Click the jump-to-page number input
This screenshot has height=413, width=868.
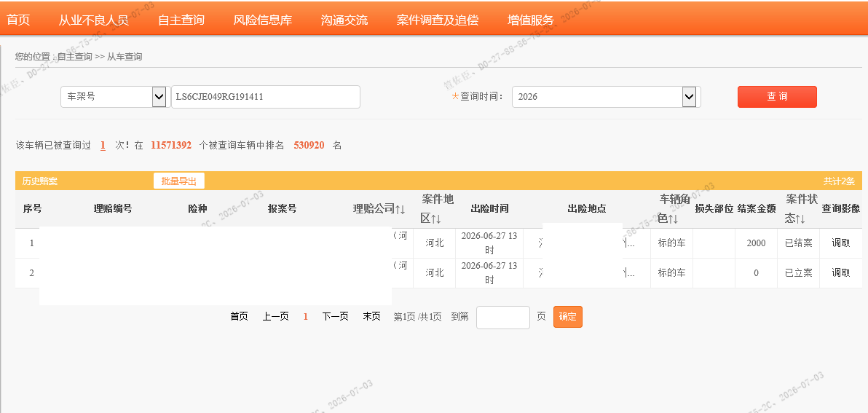pyautogui.click(x=503, y=318)
